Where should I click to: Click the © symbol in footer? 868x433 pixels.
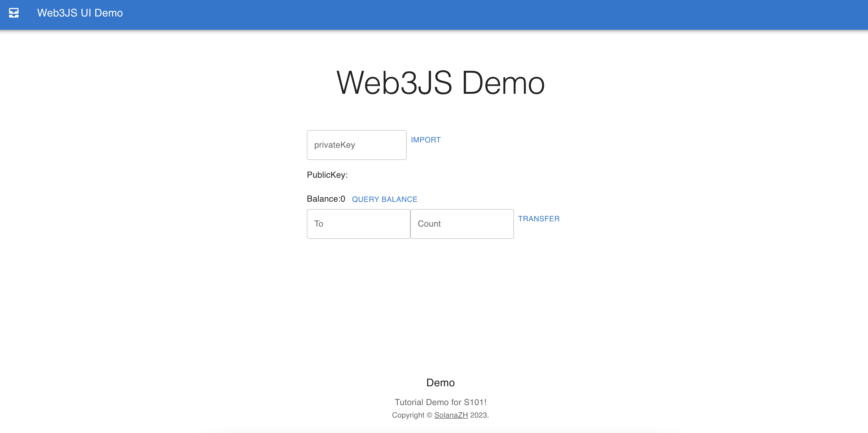(x=429, y=415)
